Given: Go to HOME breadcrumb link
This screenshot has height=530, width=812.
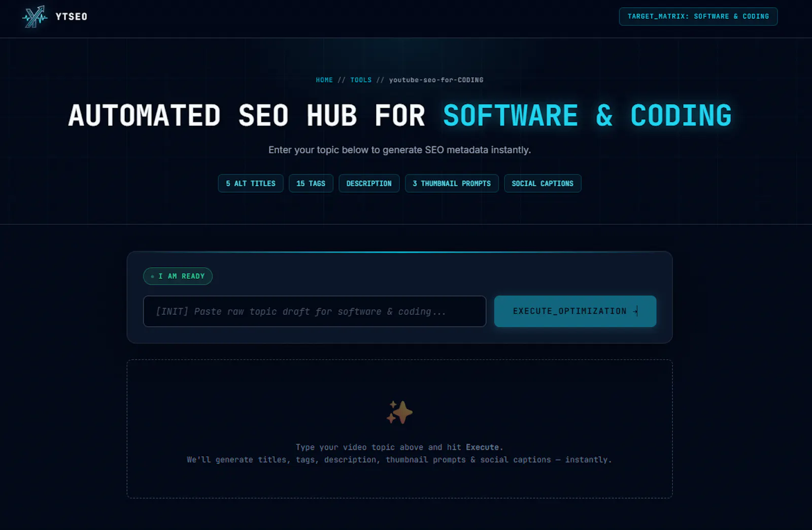Looking at the screenshot, I should 324,80.
